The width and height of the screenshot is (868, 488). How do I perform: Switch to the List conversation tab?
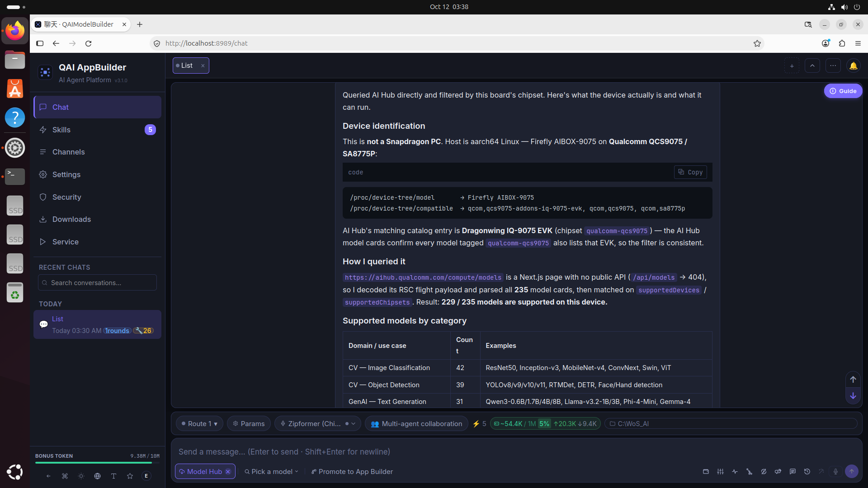(x=187, y=66)
